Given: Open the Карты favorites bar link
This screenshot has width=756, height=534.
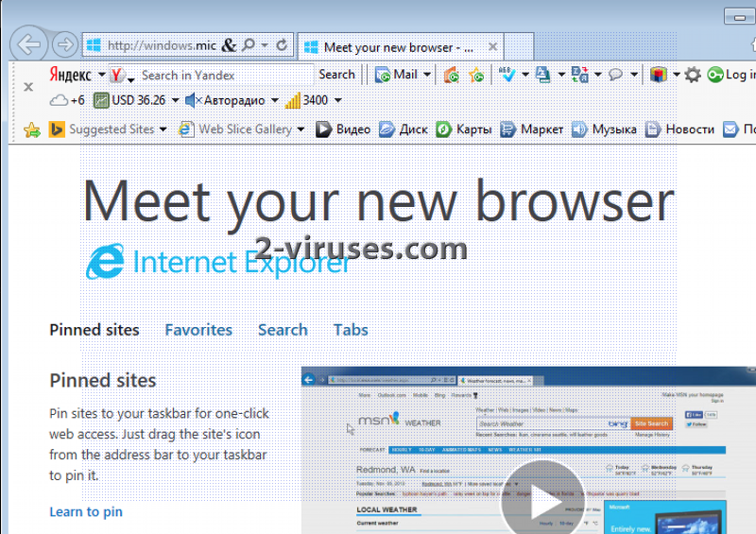Looking at the screenshot, I should pos(463,129).
